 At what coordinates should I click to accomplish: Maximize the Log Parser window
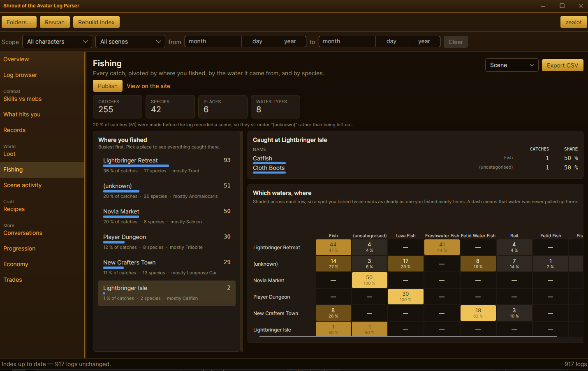562,6
